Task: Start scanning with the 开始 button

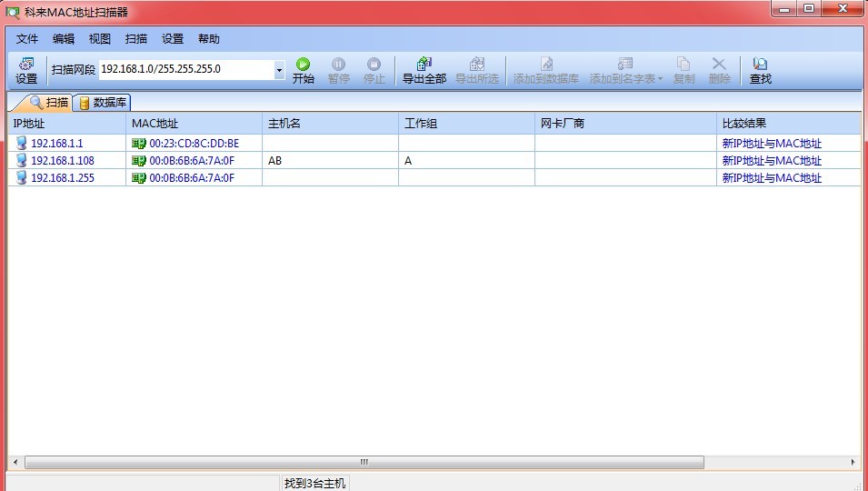Action: [303, 70]
